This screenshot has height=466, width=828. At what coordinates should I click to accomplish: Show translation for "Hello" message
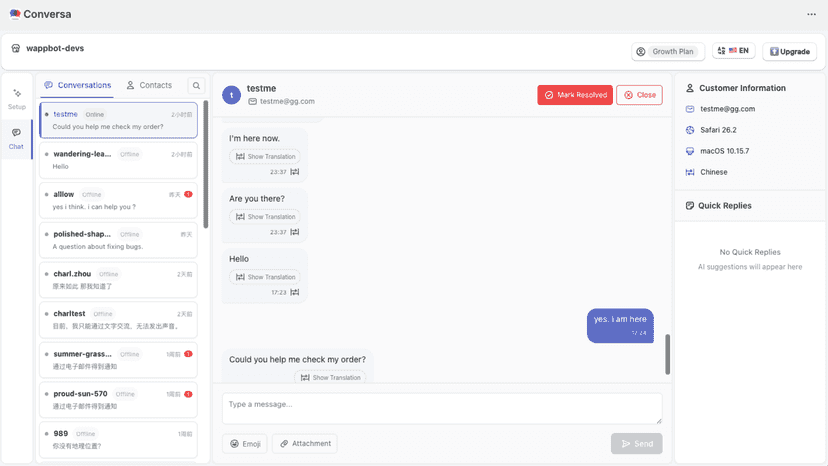pyautogui.click(x=265, y=277)
